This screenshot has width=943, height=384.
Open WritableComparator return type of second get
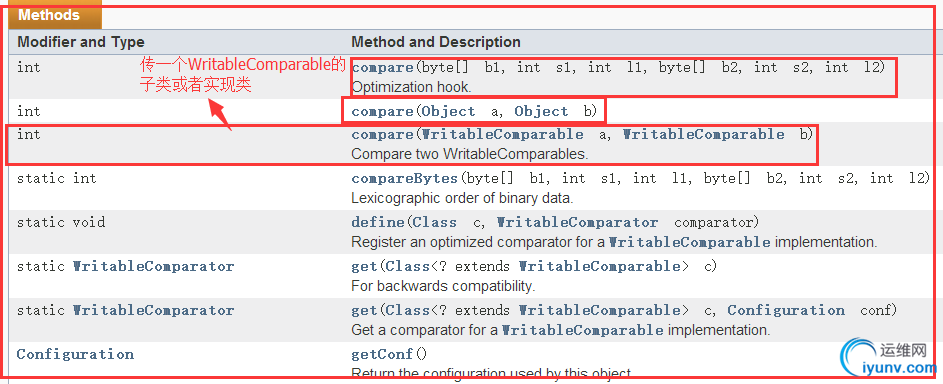point(153,311)
